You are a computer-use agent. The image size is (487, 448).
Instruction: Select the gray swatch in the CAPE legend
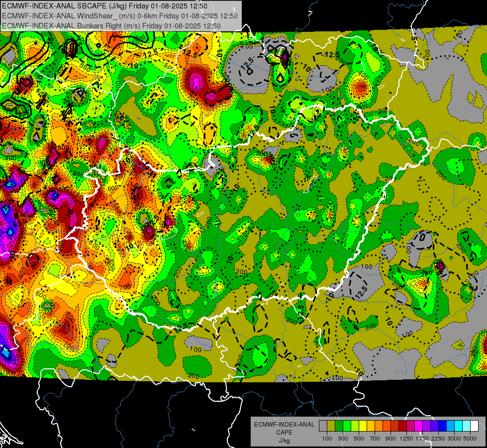click(323, 426)
